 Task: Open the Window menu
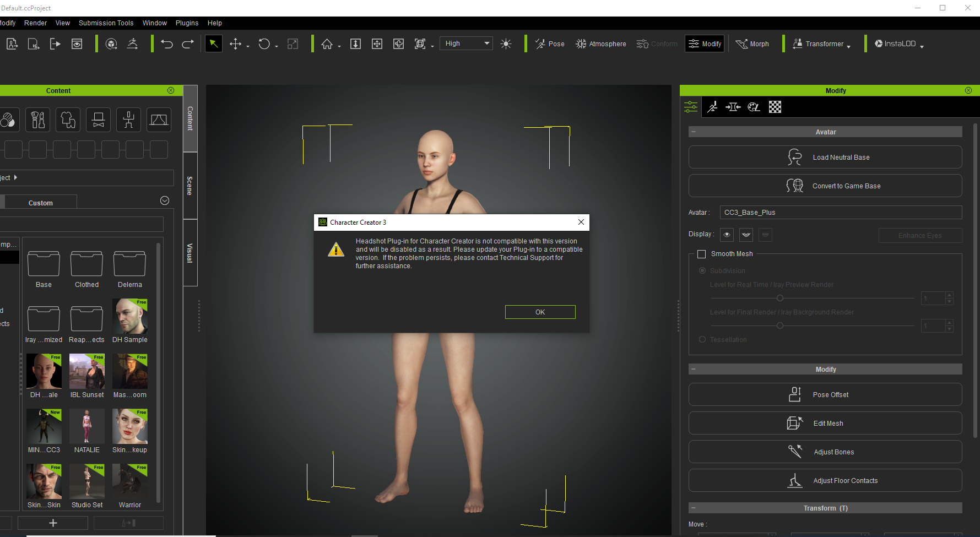tap(154, 23)
